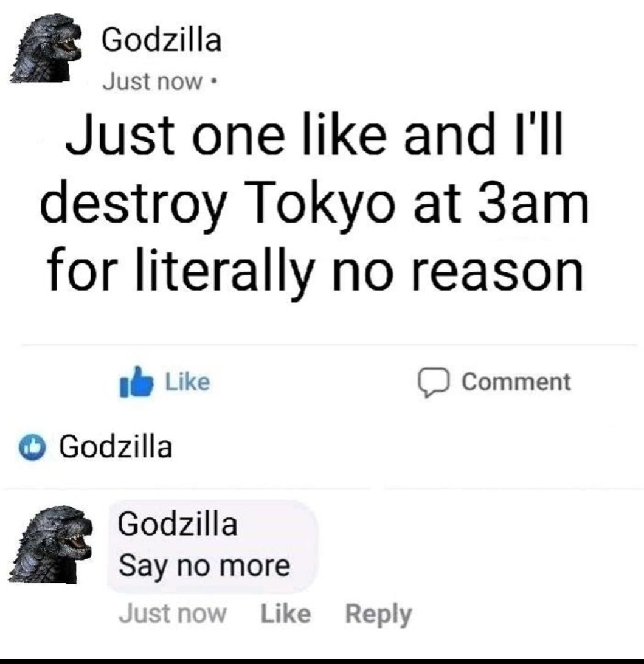This screenshot has width=644, height=664.
Task: Select the "Say no more" comment text
Action: [204, 566]
